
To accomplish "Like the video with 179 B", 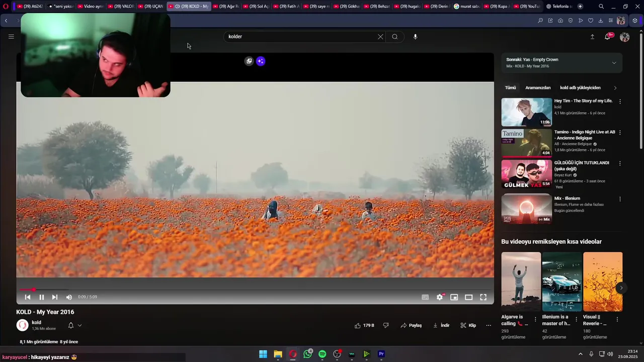I will 364,325.
